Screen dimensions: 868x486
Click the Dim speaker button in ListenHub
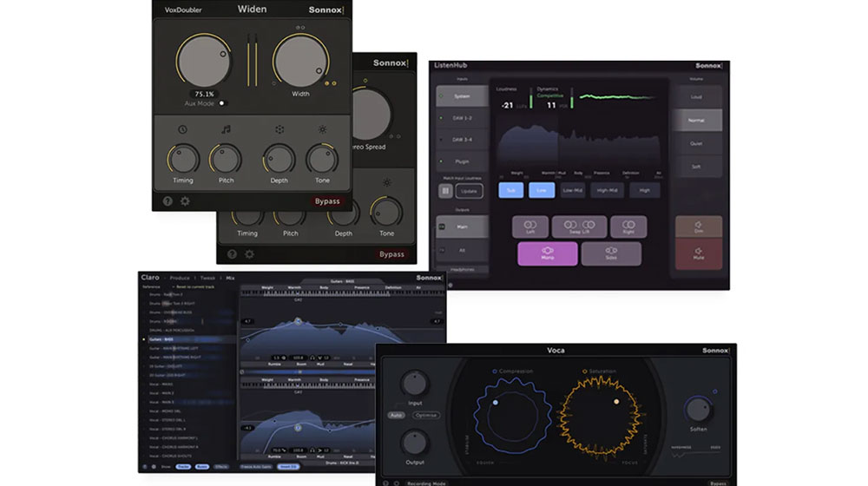pos(699,227)
